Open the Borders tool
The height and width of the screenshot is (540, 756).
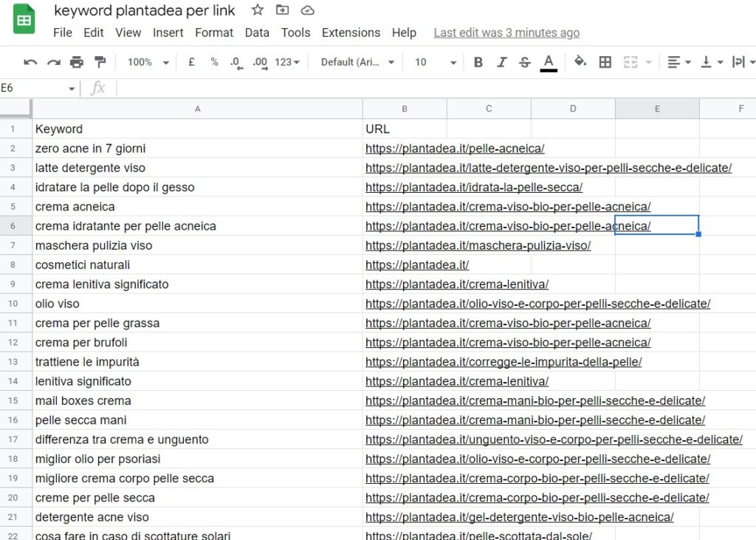click(605, 62)
